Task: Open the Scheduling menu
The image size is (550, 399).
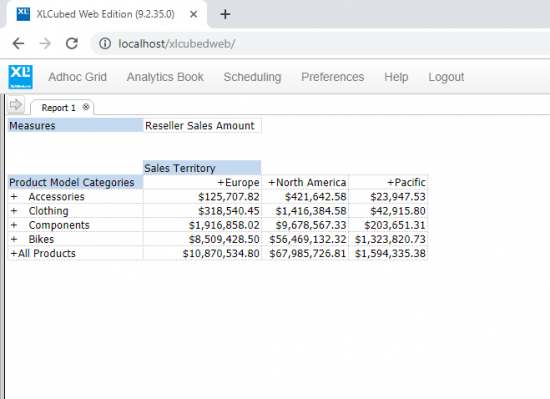Action: [253, 77]
